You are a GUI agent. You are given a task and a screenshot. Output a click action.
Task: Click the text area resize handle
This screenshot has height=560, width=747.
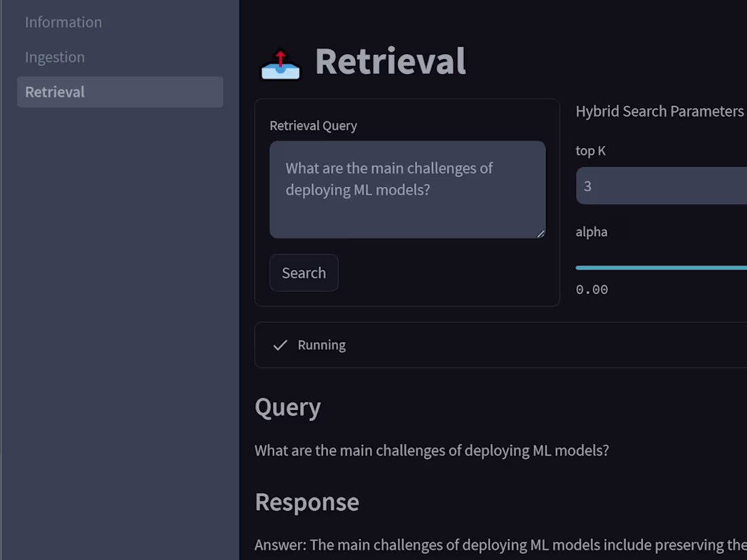(541, 234)
